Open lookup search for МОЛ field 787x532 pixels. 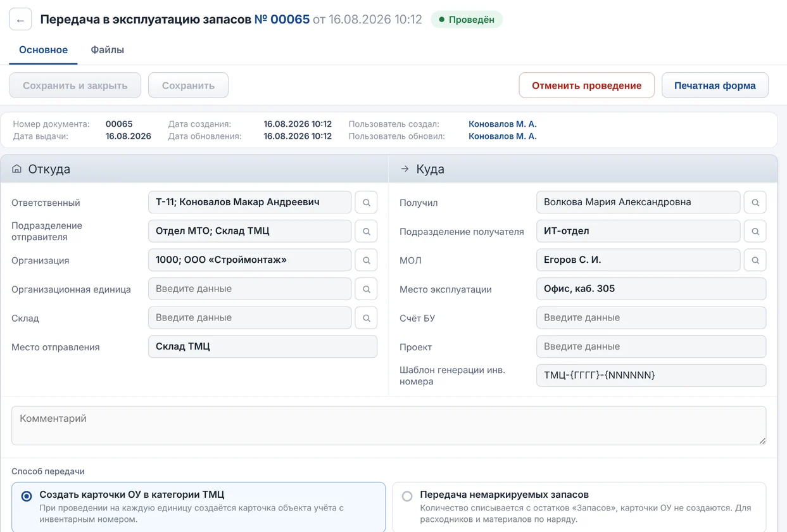click(x=755, y=260)
